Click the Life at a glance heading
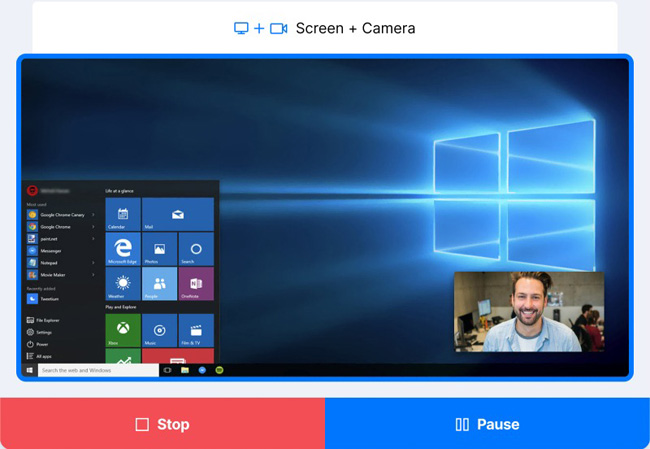 pyautogui.click(x=119, y=191)
